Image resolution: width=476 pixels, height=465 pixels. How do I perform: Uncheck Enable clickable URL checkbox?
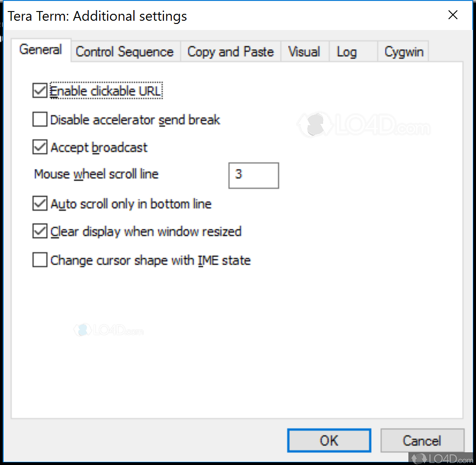pyautogui.click(x=40, y=91)
